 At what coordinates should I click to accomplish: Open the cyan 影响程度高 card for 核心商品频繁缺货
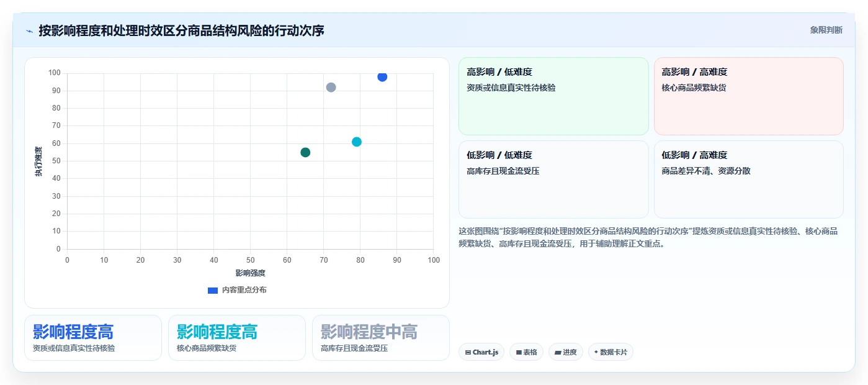237,338
